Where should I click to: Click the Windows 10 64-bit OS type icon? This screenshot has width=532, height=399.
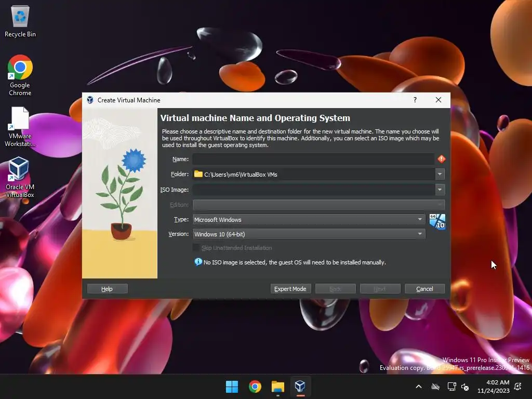(x=437, y=221)
